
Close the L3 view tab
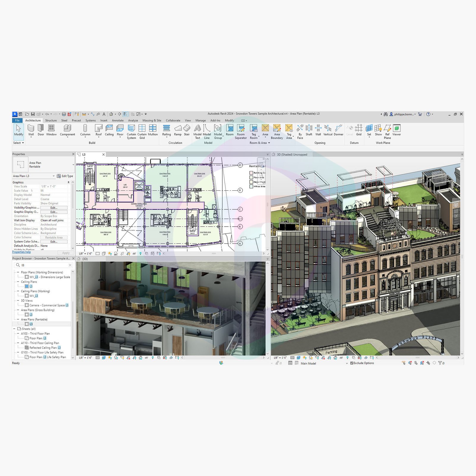click(104, 154)
